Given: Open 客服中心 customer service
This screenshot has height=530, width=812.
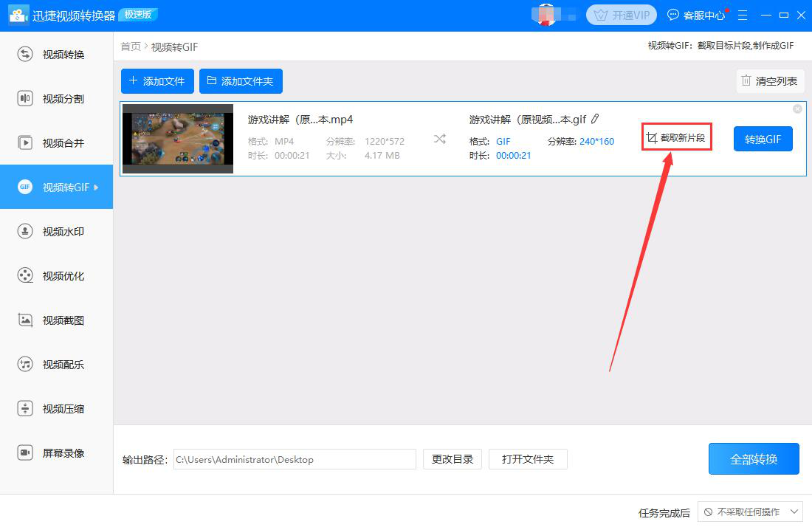Looking at the screenshot, I should (697, 15).
